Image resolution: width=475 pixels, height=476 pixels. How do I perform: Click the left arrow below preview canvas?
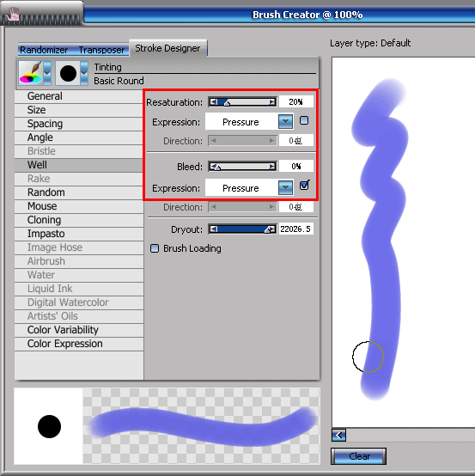338,436
